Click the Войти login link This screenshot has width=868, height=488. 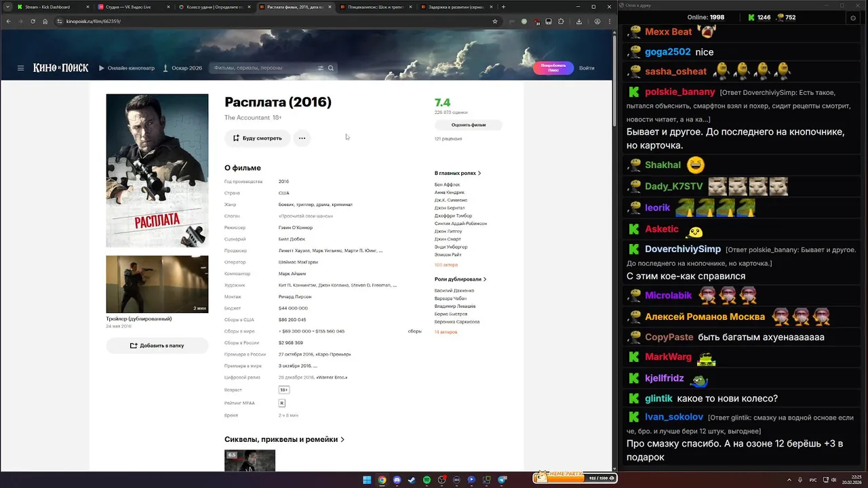pyautogui.click(x=587, y=68)
